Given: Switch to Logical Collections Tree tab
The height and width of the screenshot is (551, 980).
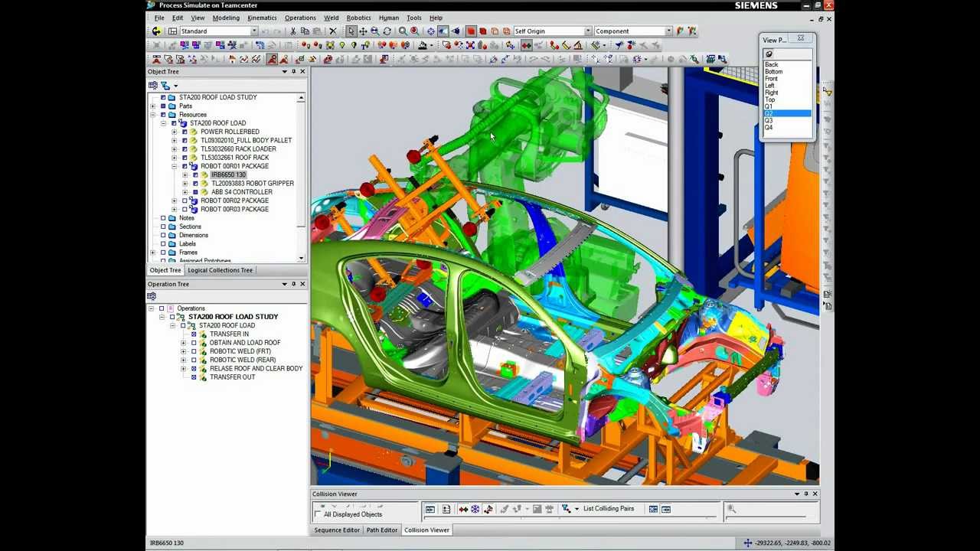Looking at the screenshot, I should tap(220, 270).
